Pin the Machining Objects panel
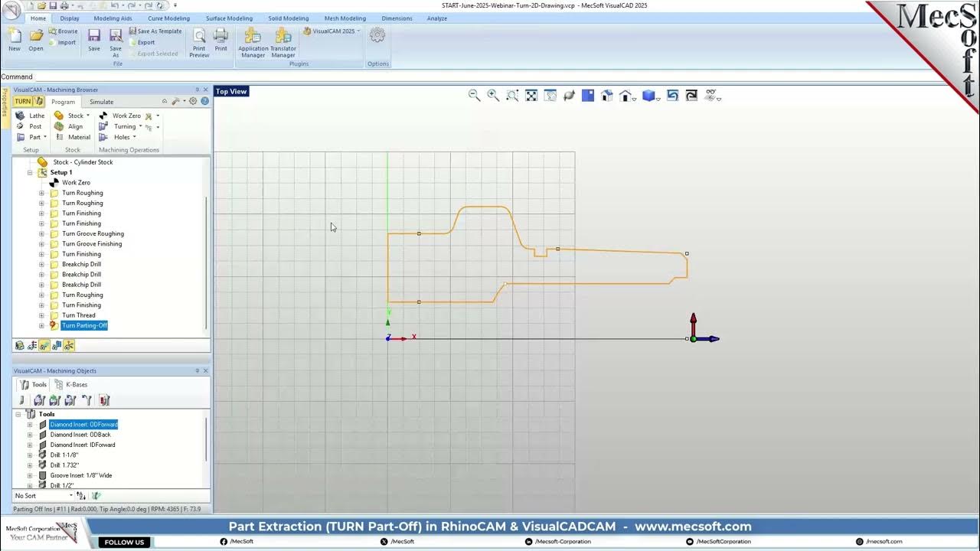The height and width of the screenshot is (551, 980). (197, 371)
